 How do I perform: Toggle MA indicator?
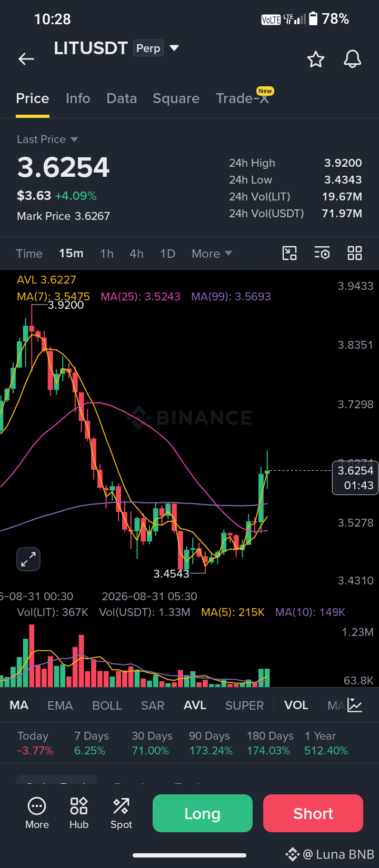click(19, 705)
